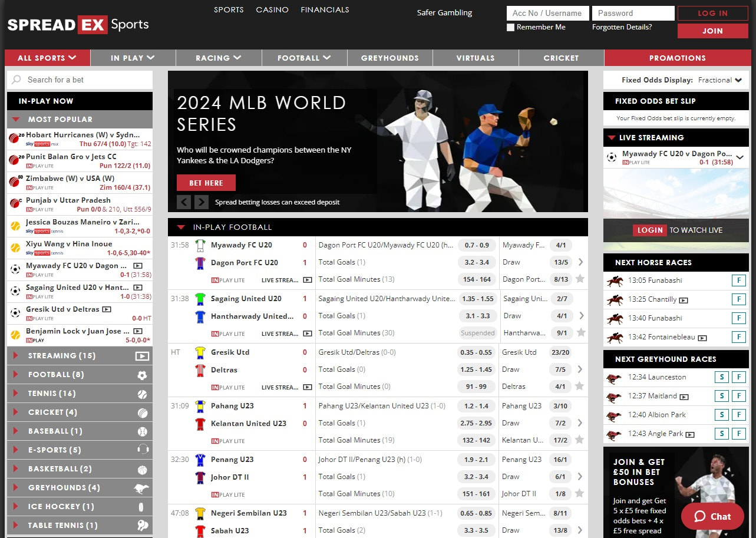Open the Forgotten Details link

point(622,27)
